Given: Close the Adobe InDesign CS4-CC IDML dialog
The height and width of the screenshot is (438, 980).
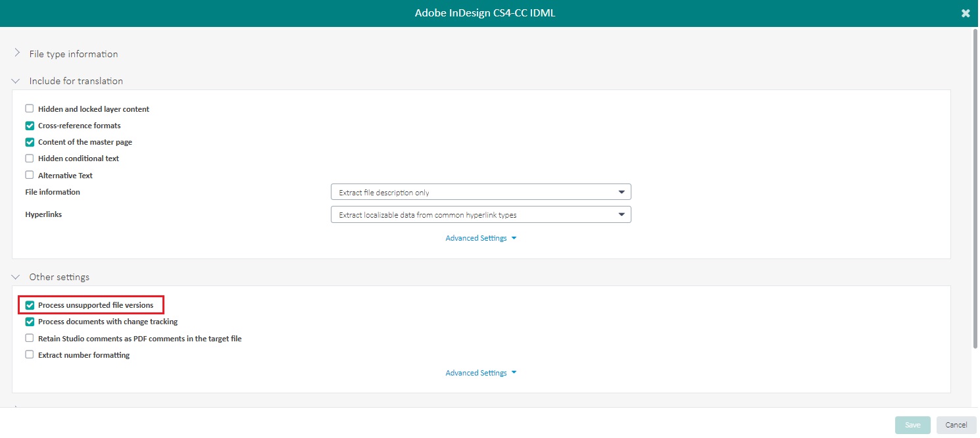Looking at the screenshot, I should [966, 13].
